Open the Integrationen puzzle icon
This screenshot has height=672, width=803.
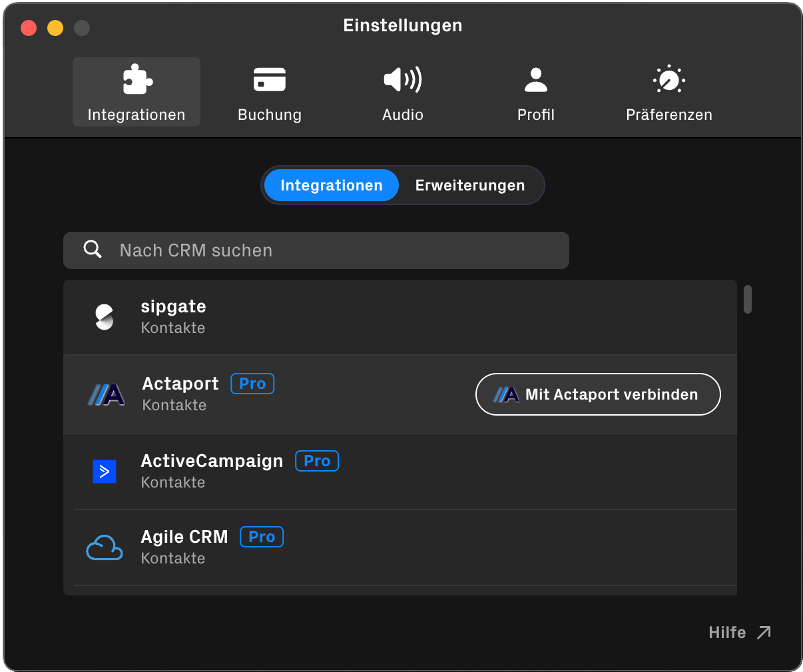click(x=136, y=79)
